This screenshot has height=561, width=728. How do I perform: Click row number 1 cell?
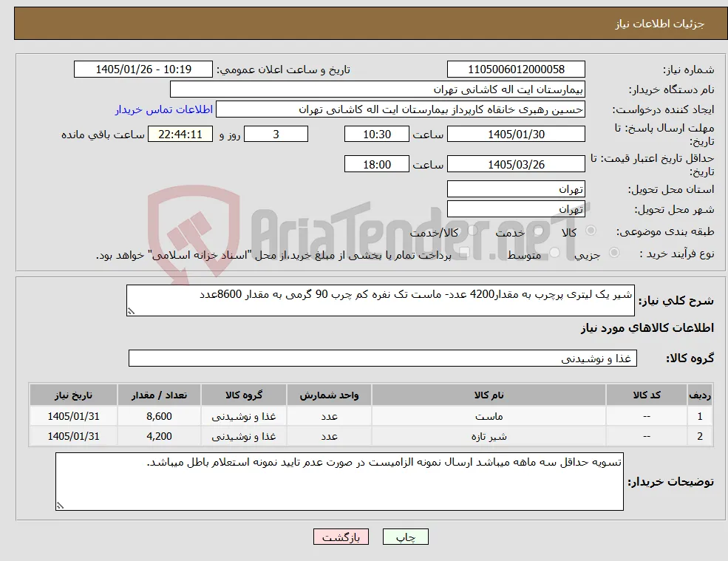(x=700, y=416)
